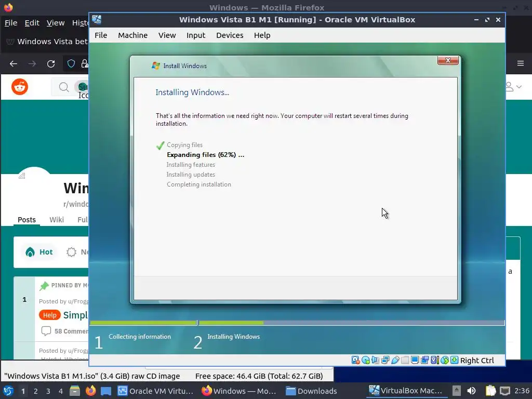The width and height of the screenshot is (532, 399).
Task: Open the Reddit user account dropdown
Action: [x=514, y=87]
